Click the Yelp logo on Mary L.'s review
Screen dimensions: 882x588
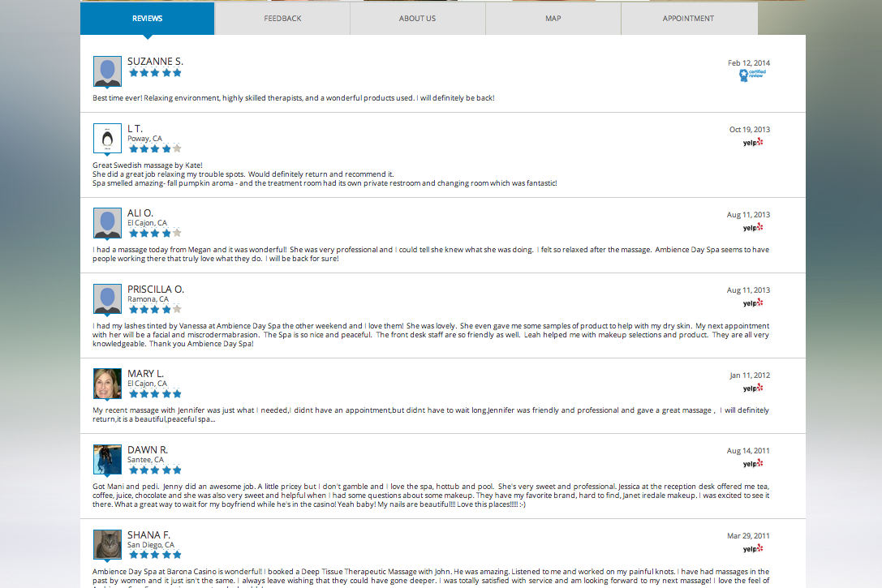coord(753,388)
